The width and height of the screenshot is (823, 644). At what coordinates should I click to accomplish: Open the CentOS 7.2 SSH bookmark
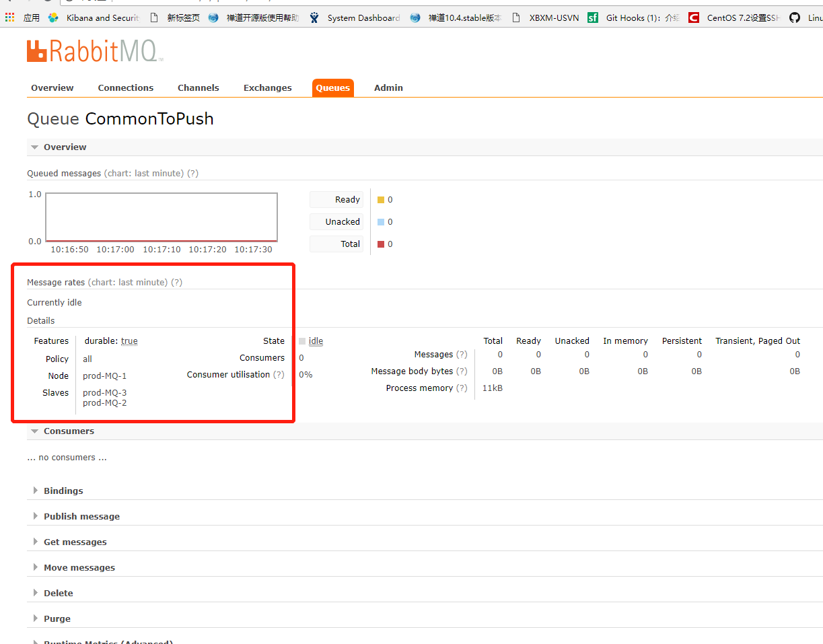[734, 17]
